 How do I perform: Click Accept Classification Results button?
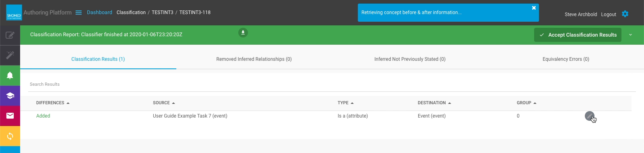[x=578, y=35]
